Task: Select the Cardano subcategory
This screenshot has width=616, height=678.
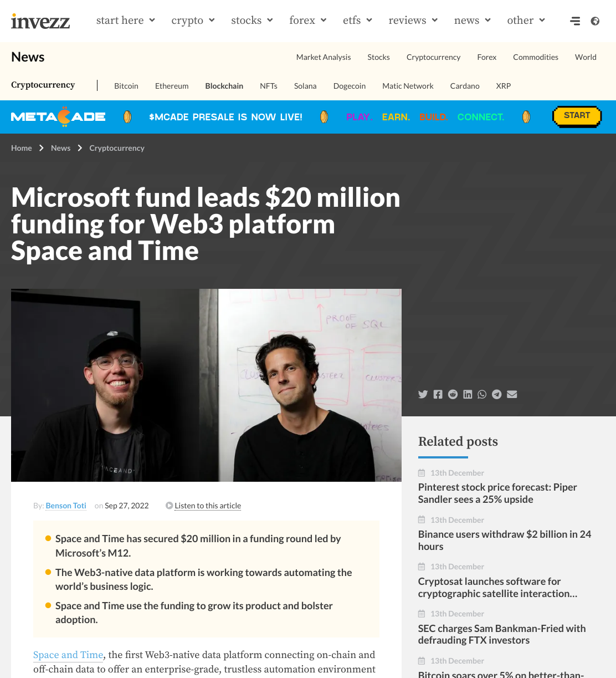Action: (465, 86)
